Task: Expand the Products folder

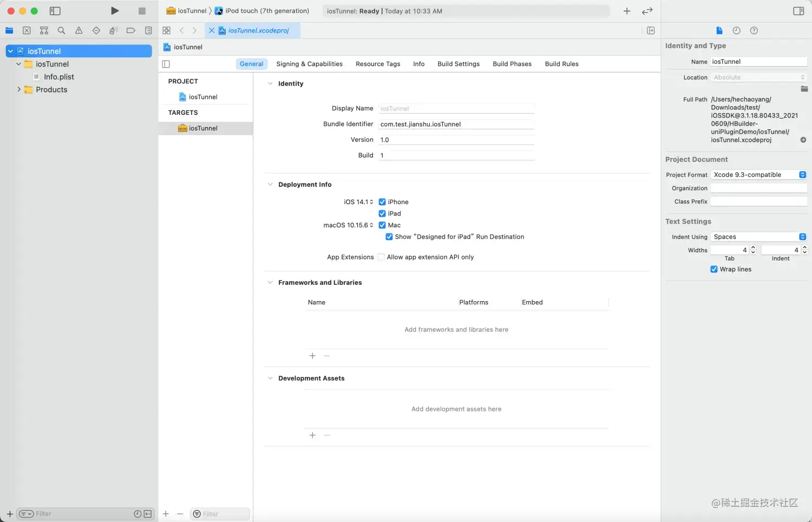Action: pyautogui.click(x=19, y=89)
